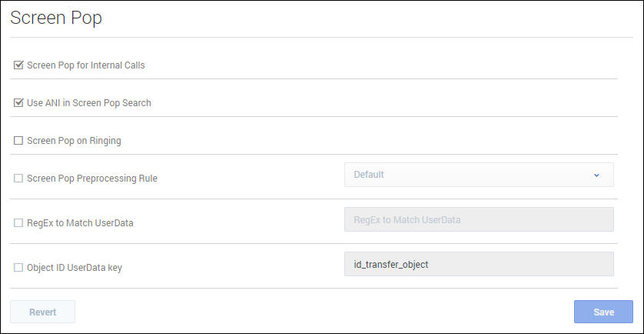
Task: Click the chevron arrow in the Default dropdown
Action: pyautogui.click(x=596, y=175)
